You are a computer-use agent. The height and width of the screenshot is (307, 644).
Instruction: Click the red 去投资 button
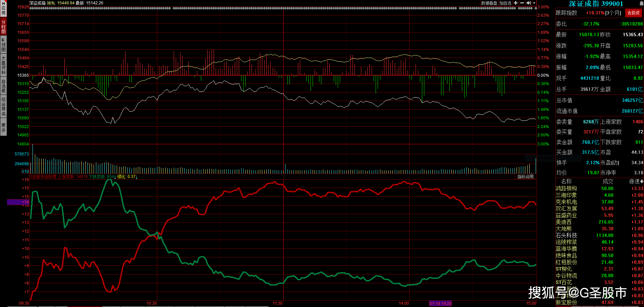[x=633, y=13]
